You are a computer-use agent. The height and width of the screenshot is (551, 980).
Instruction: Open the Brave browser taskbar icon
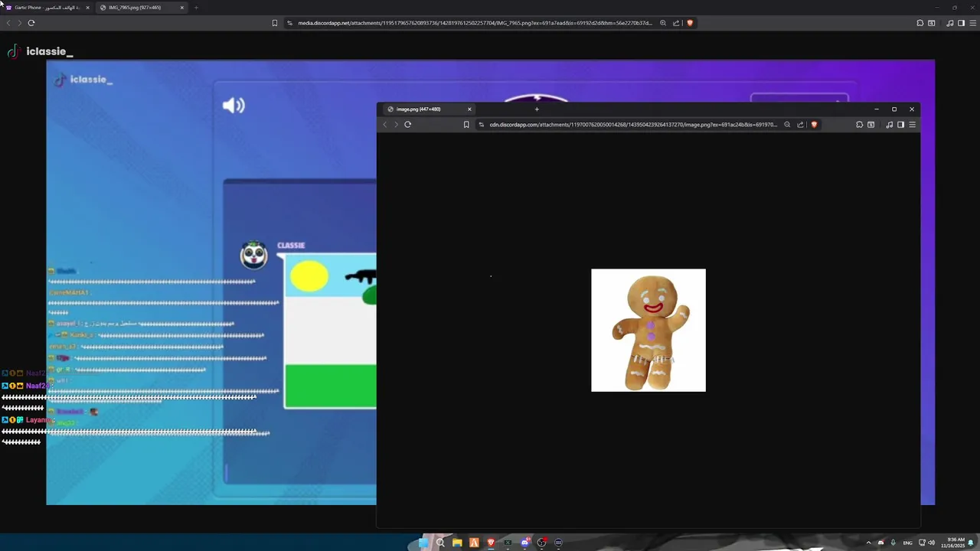pos(491,543)
